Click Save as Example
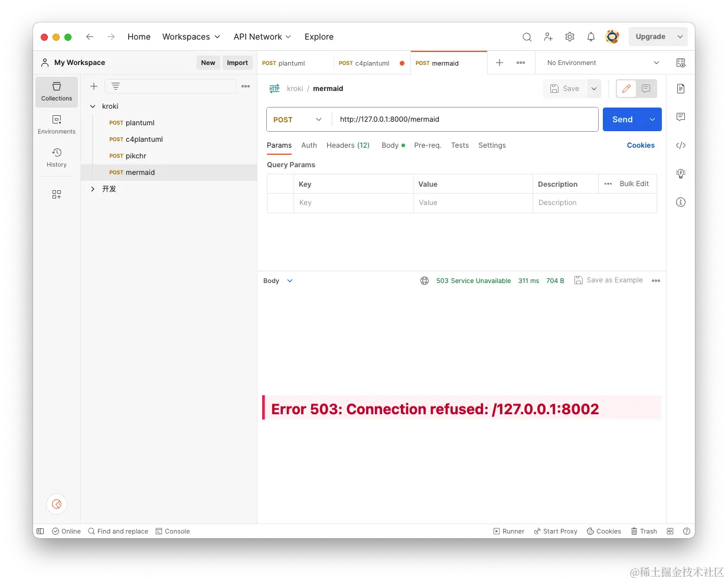 pyautogui.click(x=609, y=280)
